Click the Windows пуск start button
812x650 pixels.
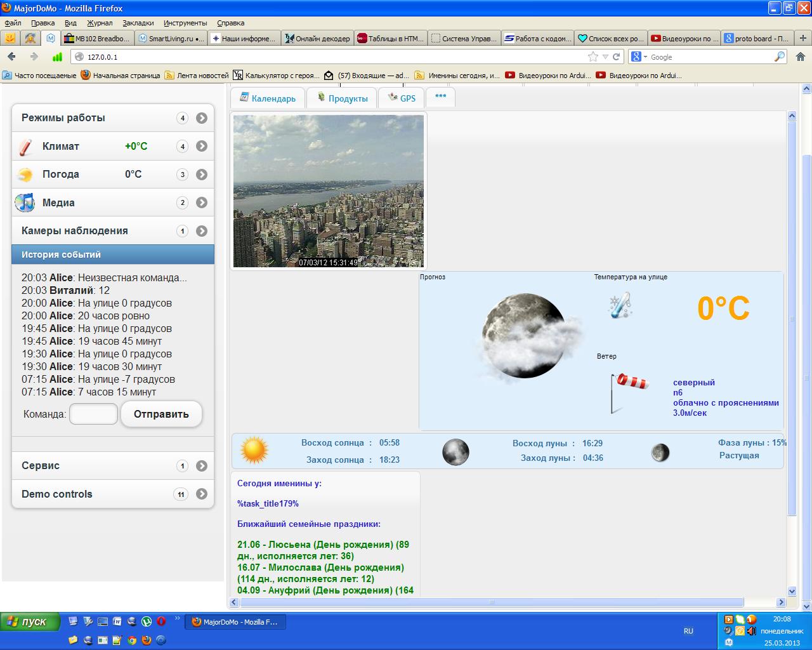[x=30, y=621]
